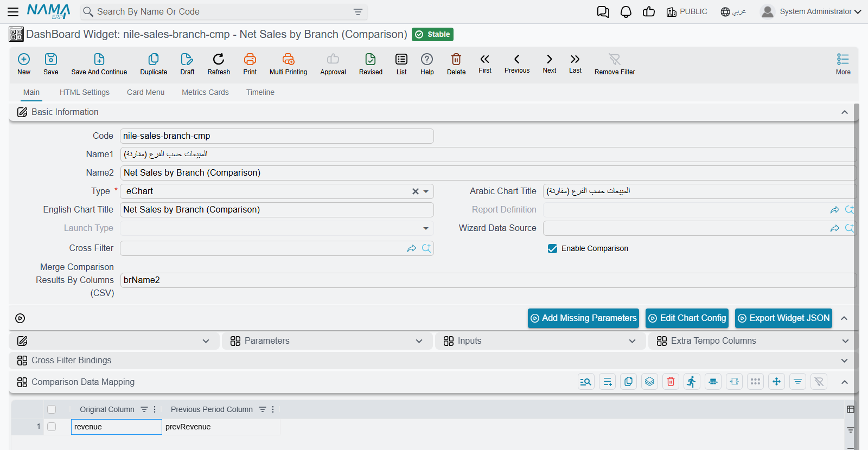Collapse Comparison Data Mapping section
This screenshot has width=868, height=450.
point(844,382)
